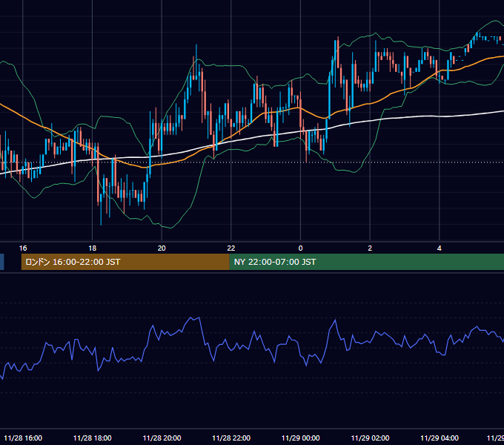Click hour label 22 on price chart axis

click(231, 248)
